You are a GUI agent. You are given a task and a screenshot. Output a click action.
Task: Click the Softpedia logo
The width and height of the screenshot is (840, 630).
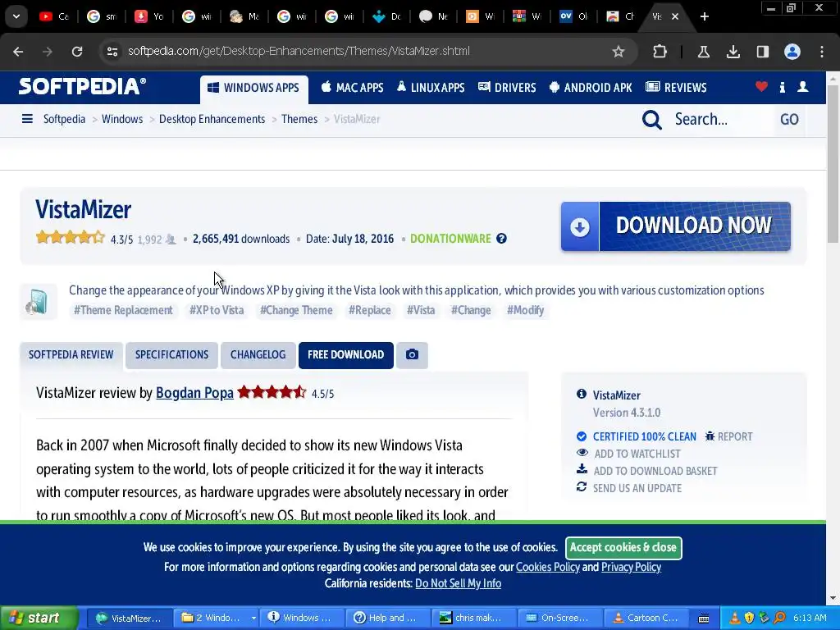[82, 87]
